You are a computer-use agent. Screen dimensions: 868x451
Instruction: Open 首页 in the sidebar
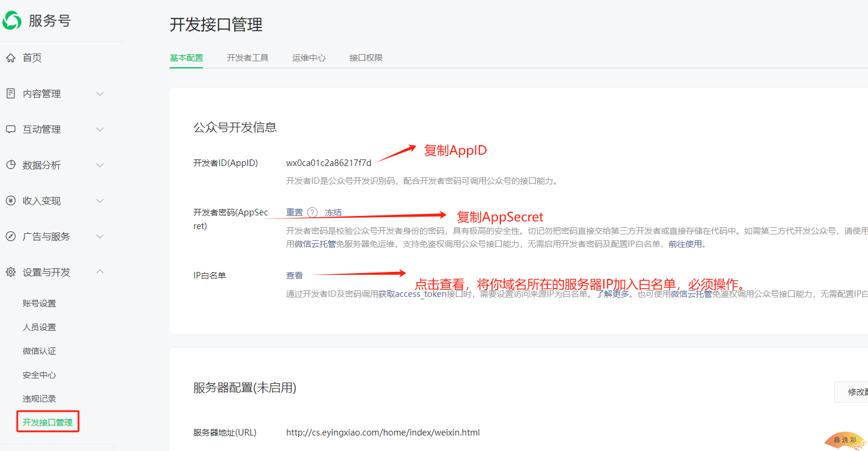pyautogui.click(x=32, y=58)
